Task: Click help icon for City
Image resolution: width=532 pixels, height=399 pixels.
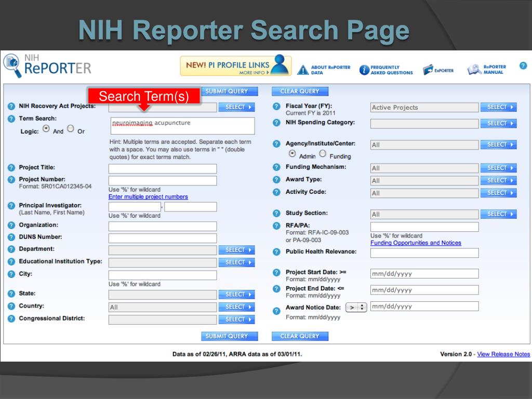Action: [x=11, y=274]
